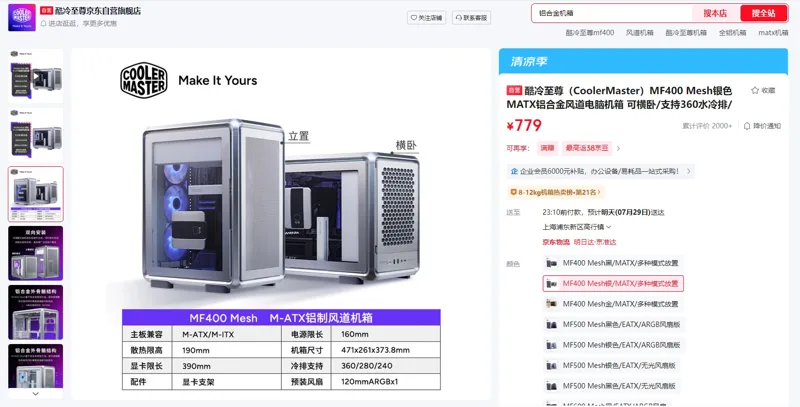
Task: Open the 风道机箱 suggested search
Action: coord(639,33)
